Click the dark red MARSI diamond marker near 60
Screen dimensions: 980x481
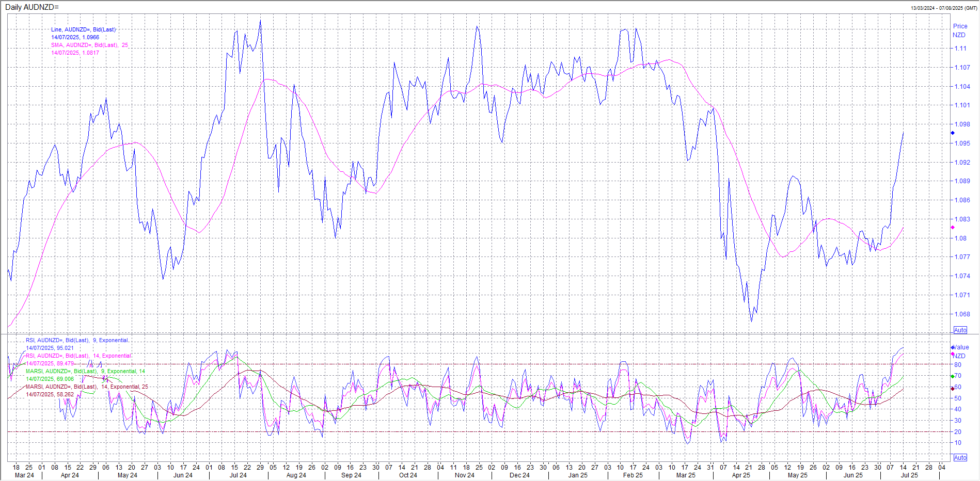pyautogui.click(x=953, y=388)
